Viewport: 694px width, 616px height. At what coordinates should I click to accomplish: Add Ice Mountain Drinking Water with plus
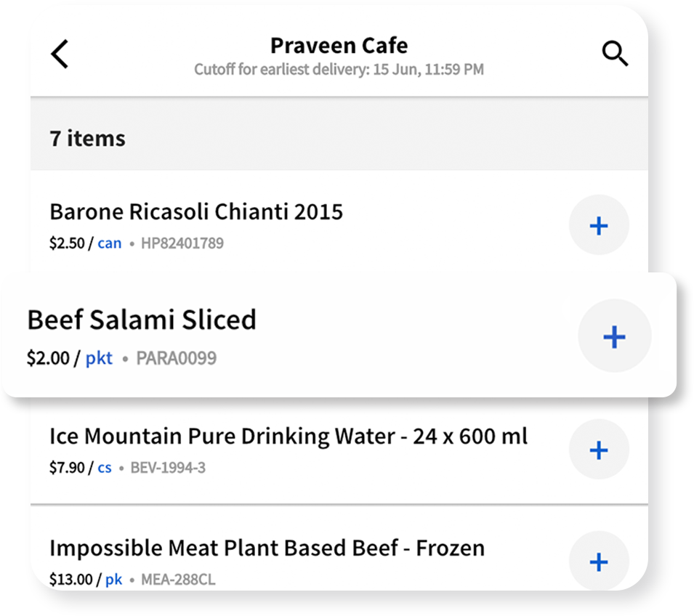pos(599,450)
